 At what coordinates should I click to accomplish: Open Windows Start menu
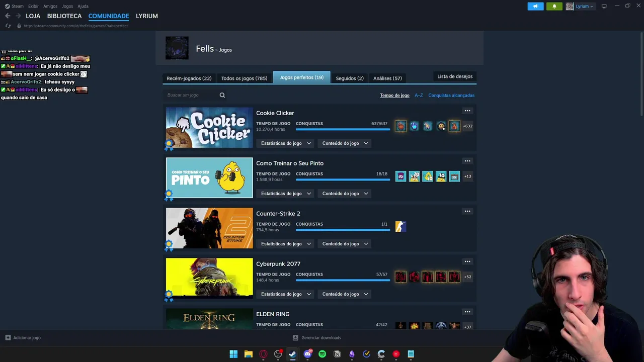[233, 354]
